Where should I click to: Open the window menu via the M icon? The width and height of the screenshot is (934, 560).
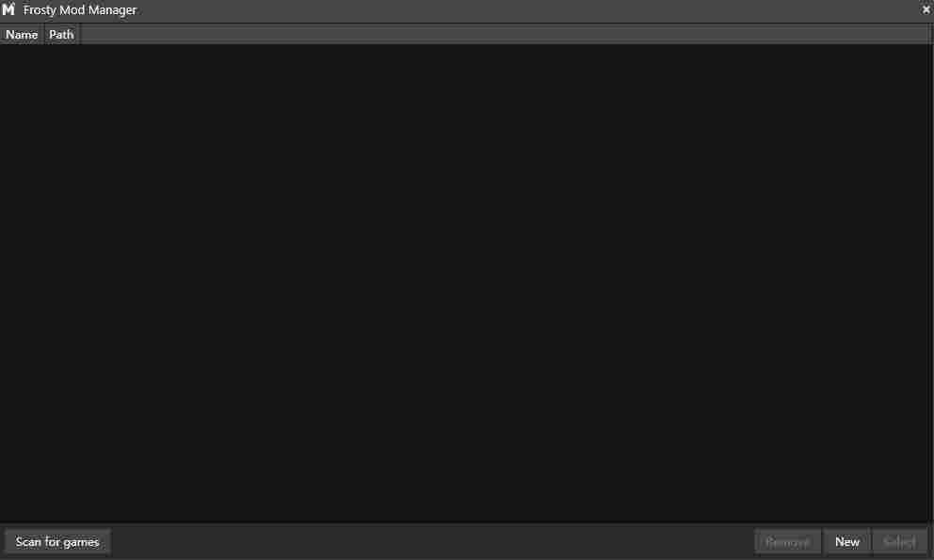pos(8,9)
